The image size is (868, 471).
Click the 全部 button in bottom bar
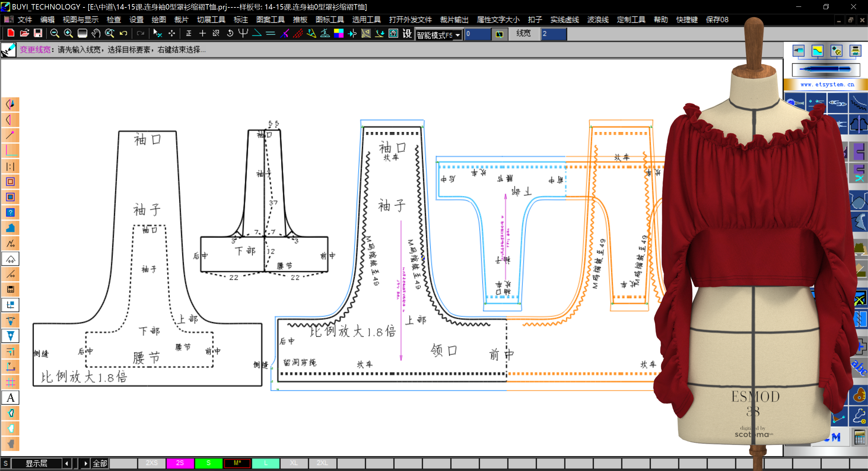coord(100,463)
